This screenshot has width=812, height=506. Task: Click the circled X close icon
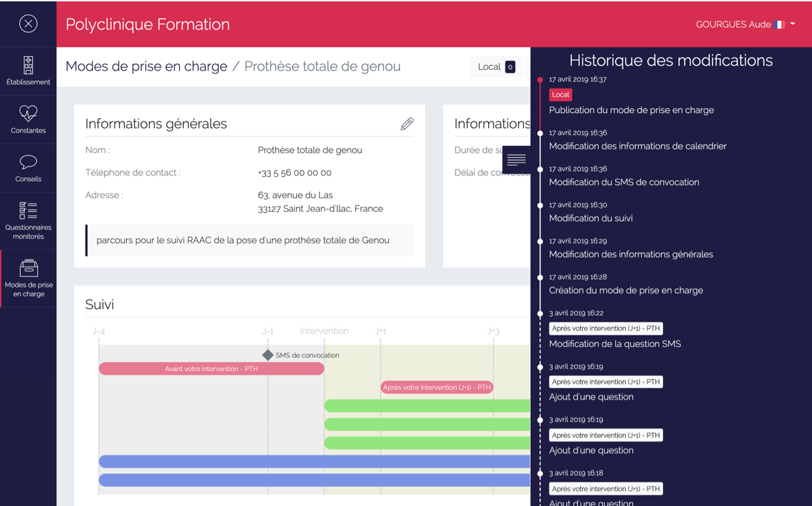[28, 24]
